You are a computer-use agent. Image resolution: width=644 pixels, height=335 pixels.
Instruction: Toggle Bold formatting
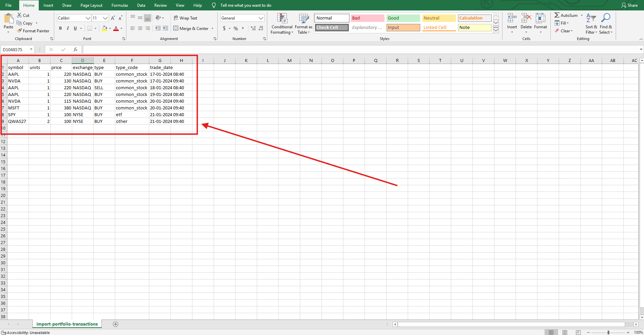60,28
